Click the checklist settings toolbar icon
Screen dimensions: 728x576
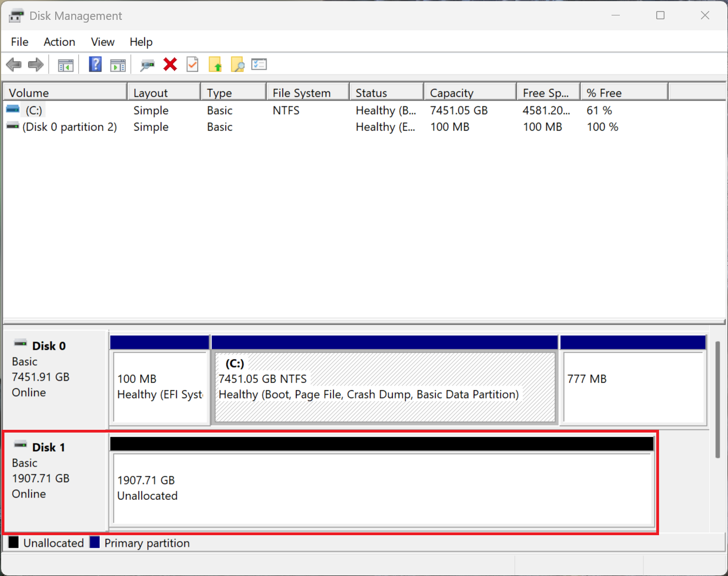(259, 65)
